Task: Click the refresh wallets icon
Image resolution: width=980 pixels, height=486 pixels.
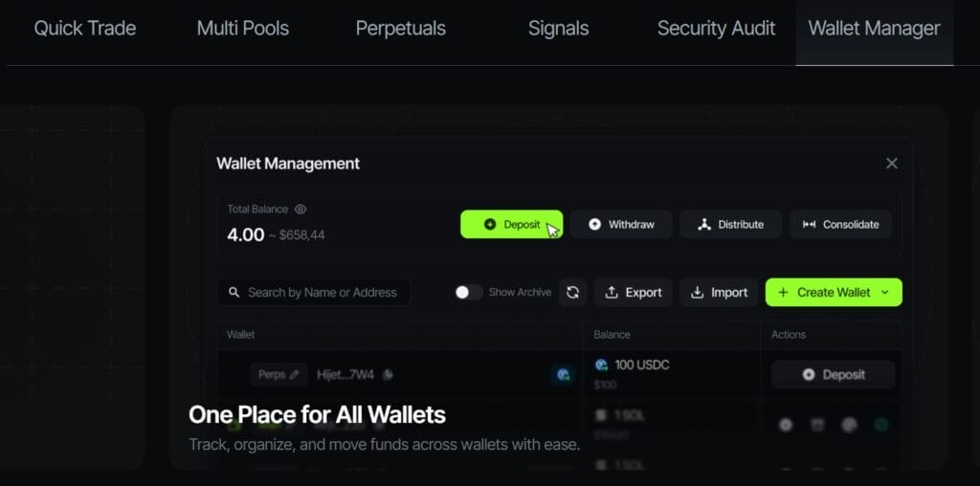Action: pyautogui.click(x=572, y=293)
